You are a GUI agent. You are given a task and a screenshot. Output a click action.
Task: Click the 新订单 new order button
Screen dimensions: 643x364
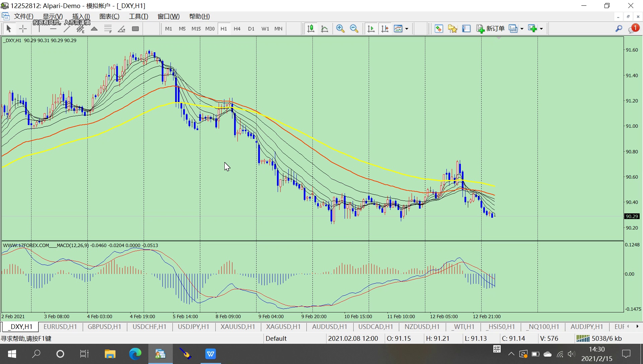(x=491, y=29)
